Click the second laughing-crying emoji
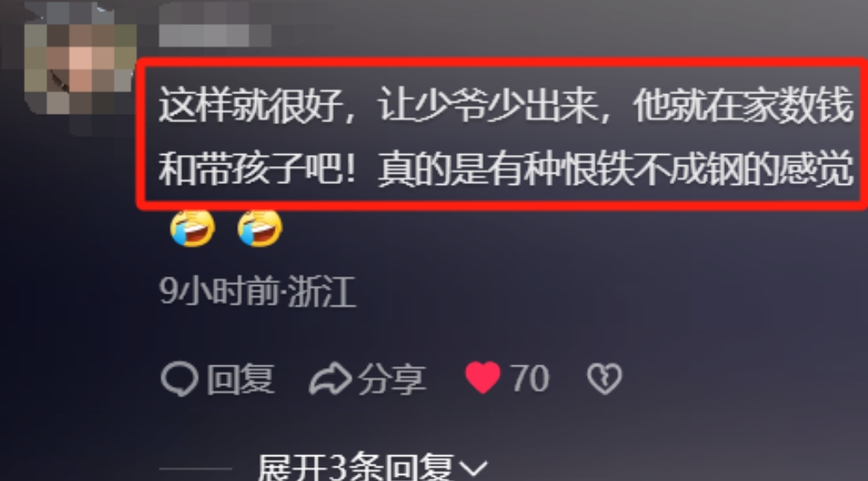The width and height of the screenshot is (868, 481). 260,228
